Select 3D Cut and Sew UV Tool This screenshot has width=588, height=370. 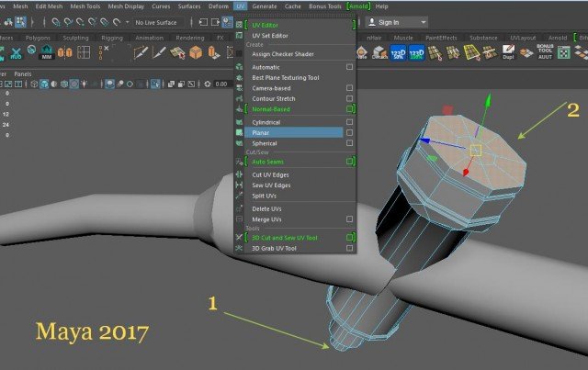(x=285, y=238)
